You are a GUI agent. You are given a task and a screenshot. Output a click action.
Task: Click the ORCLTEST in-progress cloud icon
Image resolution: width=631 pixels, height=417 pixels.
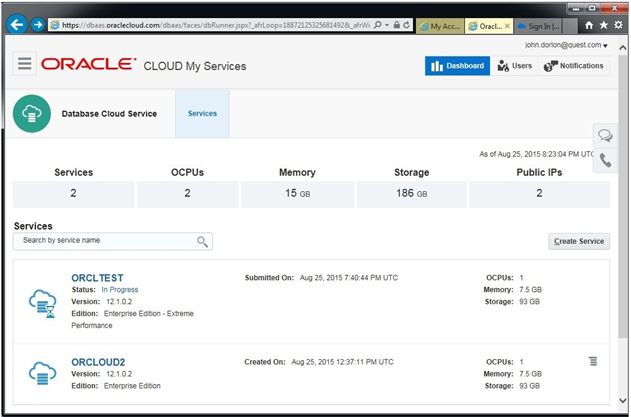point(43,304)
